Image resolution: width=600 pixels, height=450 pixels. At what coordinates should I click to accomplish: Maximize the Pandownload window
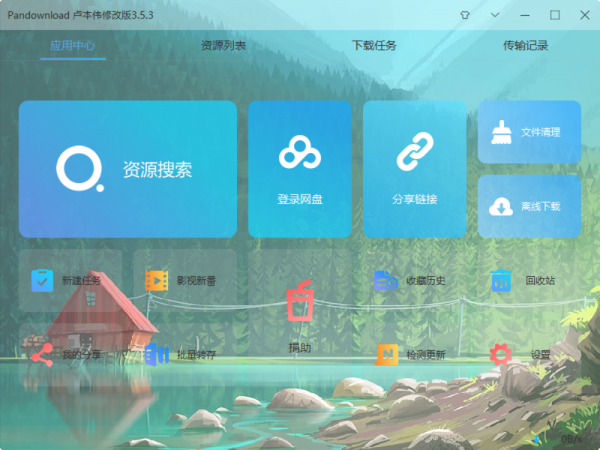(555, 15)
